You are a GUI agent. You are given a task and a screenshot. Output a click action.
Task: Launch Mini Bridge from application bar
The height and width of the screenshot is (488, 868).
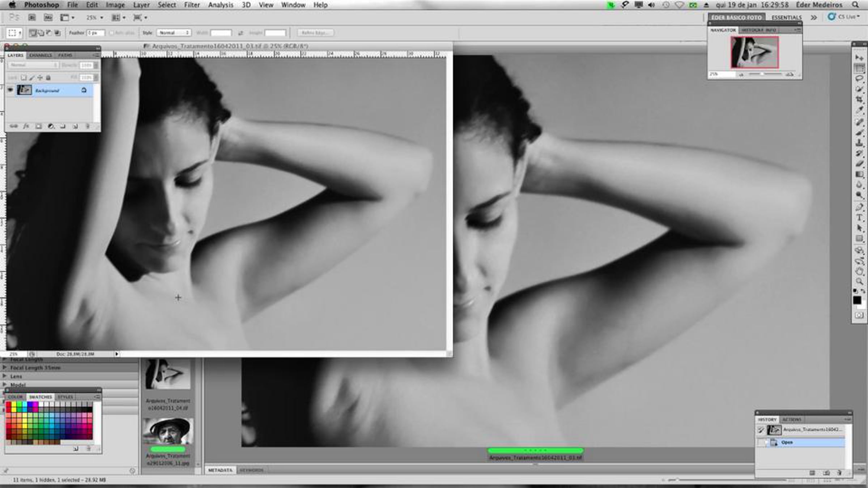tap(48, 17)
